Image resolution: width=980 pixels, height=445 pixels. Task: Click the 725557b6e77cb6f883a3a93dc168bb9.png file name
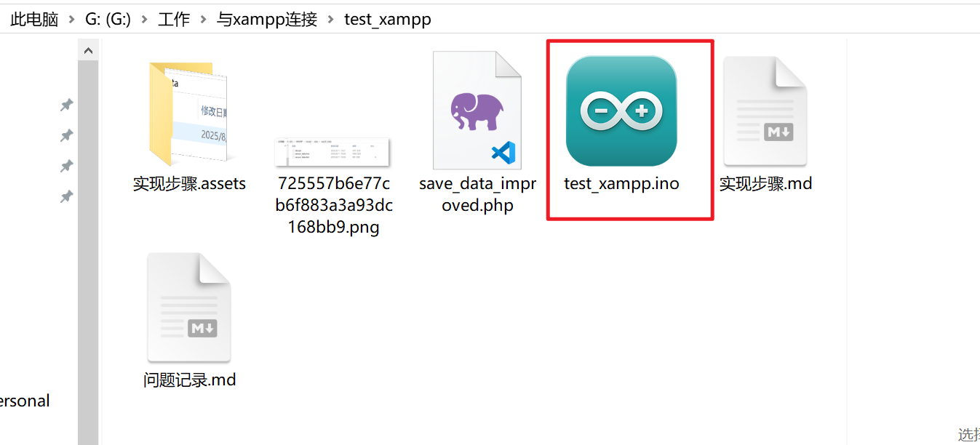click(x=334, y=205)
